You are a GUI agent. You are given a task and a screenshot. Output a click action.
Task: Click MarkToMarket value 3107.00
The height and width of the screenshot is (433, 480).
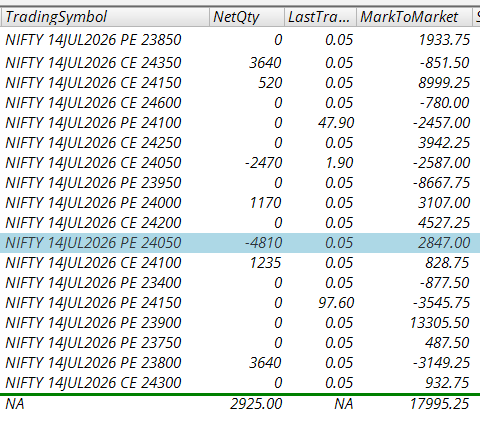tap(444, 203)
